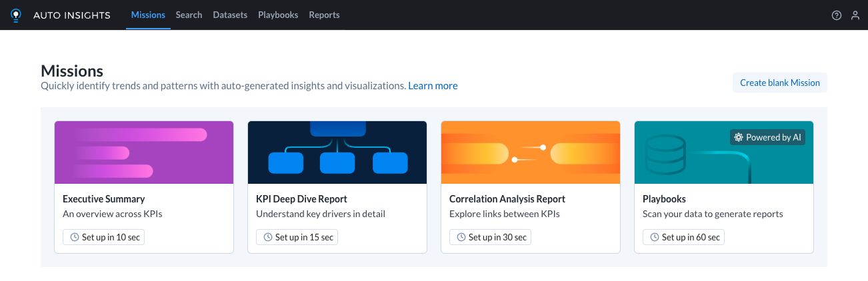Follow the Learn more link
The image size is (868, 281).
point(433,86)
